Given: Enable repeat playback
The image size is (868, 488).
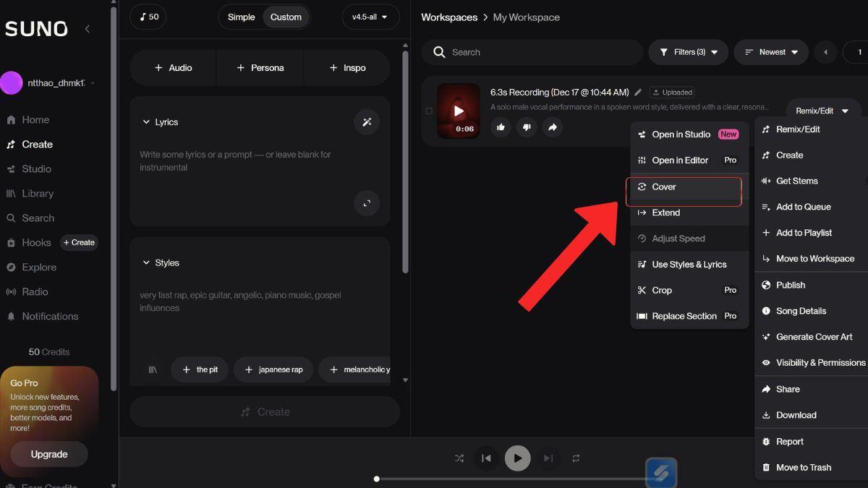Looking at the screenshot, I should [x=576, y=458].
